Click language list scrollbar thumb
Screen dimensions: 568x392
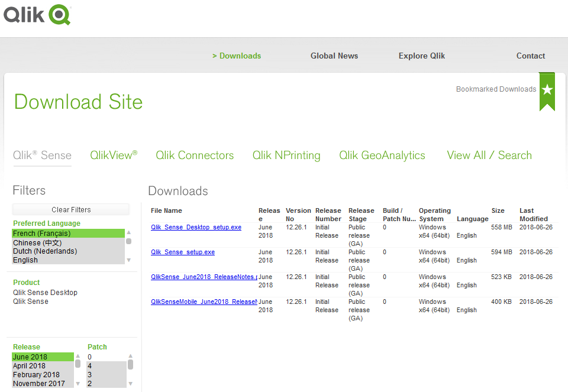point(128,241)
